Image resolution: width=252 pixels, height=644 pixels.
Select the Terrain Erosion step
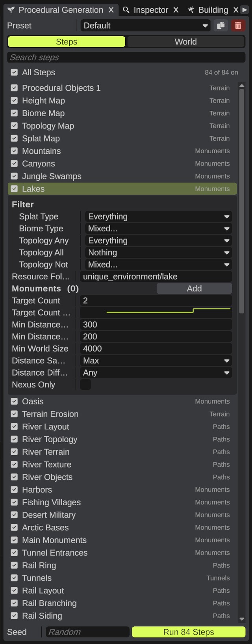click(x=122, y=414)
